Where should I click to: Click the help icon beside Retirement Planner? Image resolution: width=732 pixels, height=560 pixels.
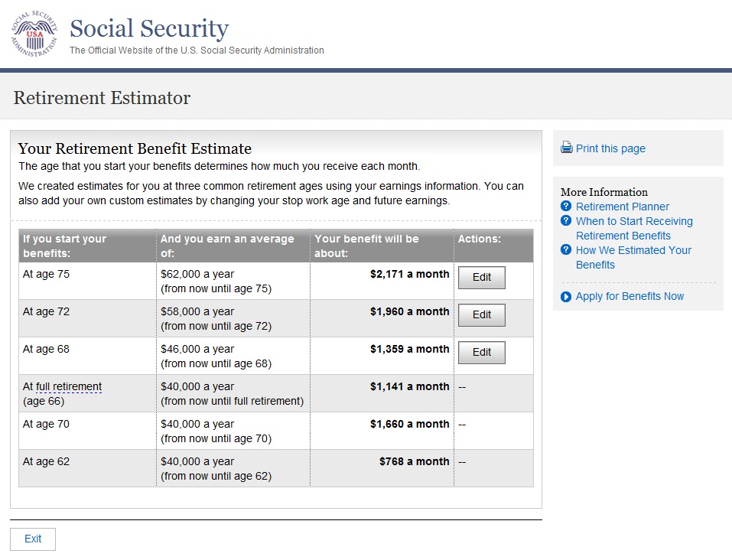pos(566,207)
